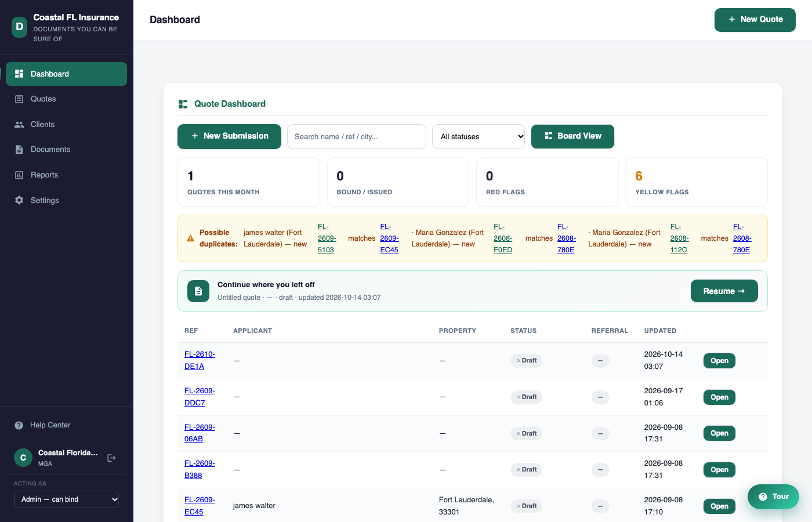Click Open in the james walter row
This screenshot has height=522, width=812.
(719, 506)
